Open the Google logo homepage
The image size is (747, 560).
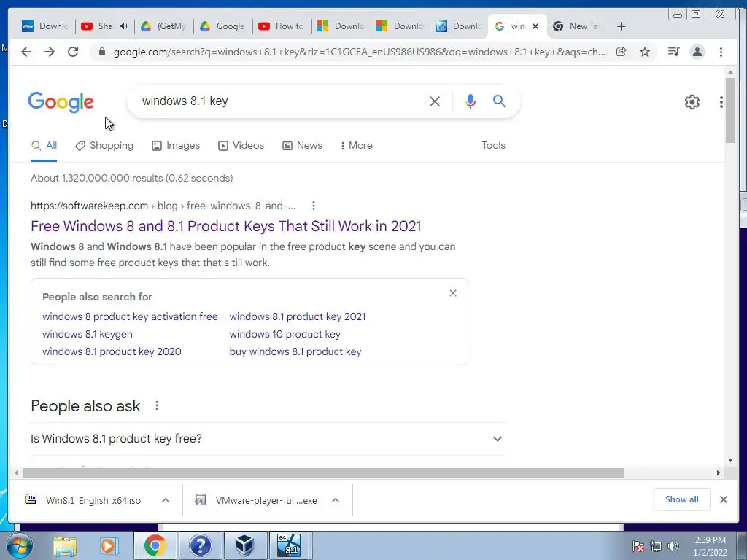61,102
